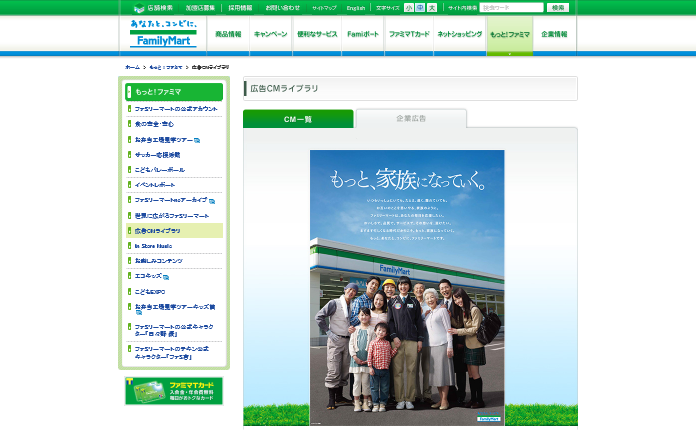696x430 pixels.
Task: Click the family poster image
Action: point(407,288)
